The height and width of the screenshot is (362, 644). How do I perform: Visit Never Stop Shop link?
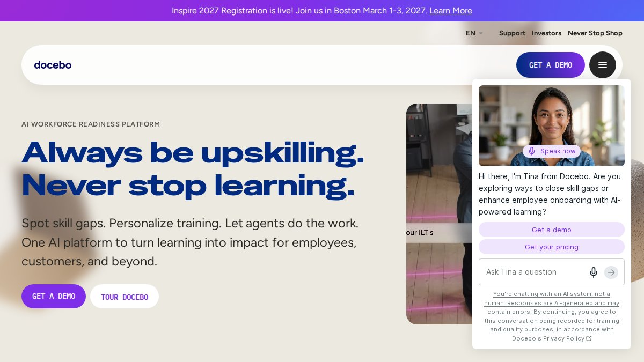(x=595, y=33)
